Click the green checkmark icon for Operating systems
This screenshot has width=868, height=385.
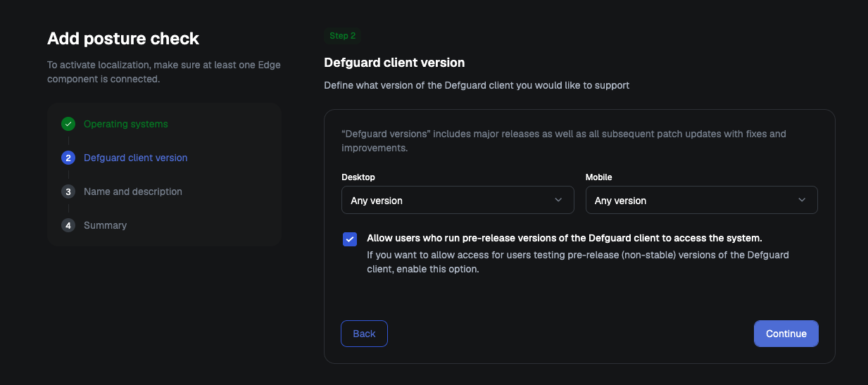tap(68, 124)
